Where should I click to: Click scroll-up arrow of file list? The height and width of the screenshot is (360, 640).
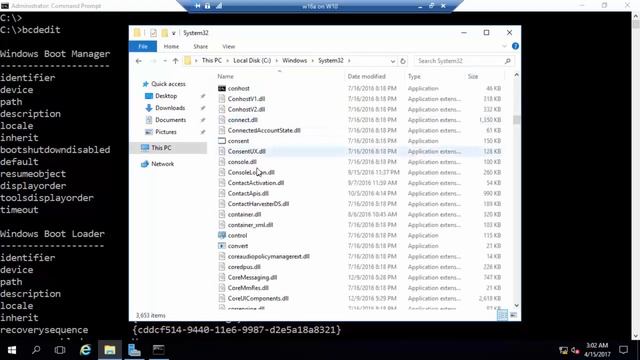click(516, 75)
